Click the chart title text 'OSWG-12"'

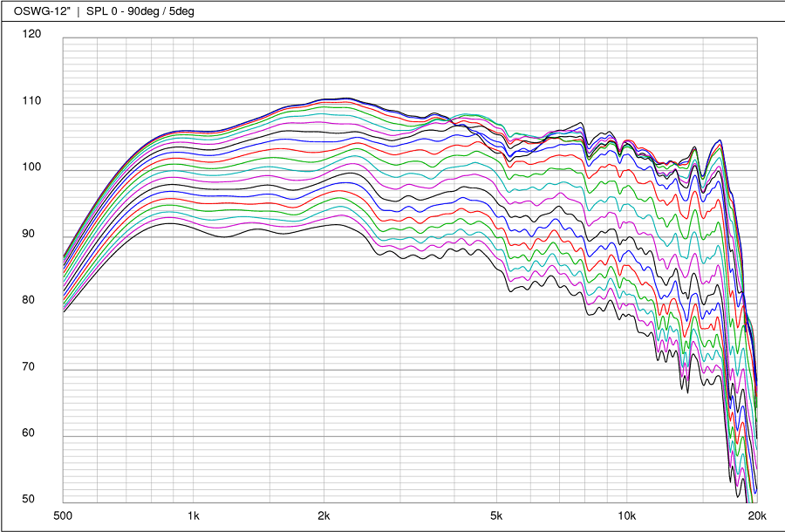click(x=42, y=11)
